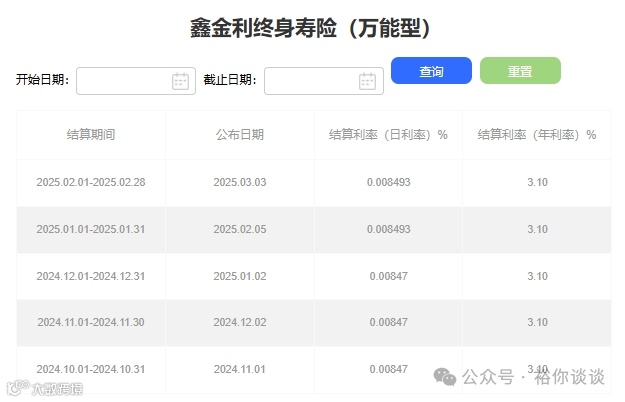Open calendar picker for 开始日期
This screenshot has width=625, height=402.
coord(180,81)
